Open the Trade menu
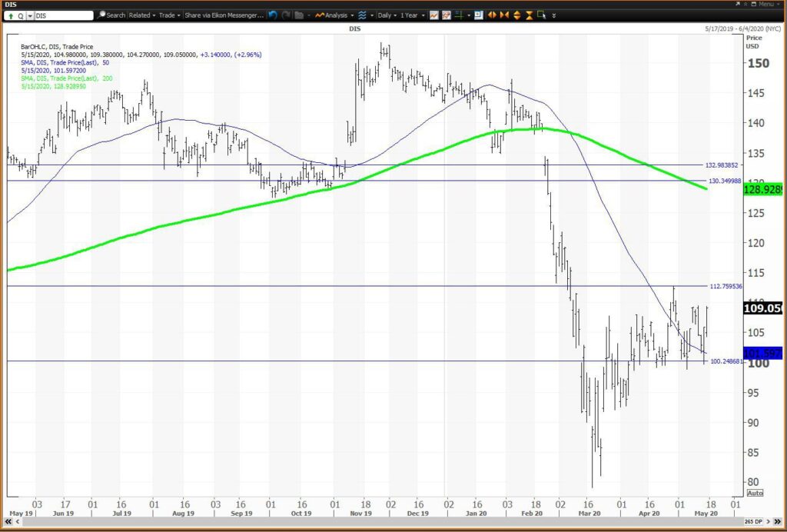The height and width of the screenshot is (532, 787). click(x=170, y=15)
